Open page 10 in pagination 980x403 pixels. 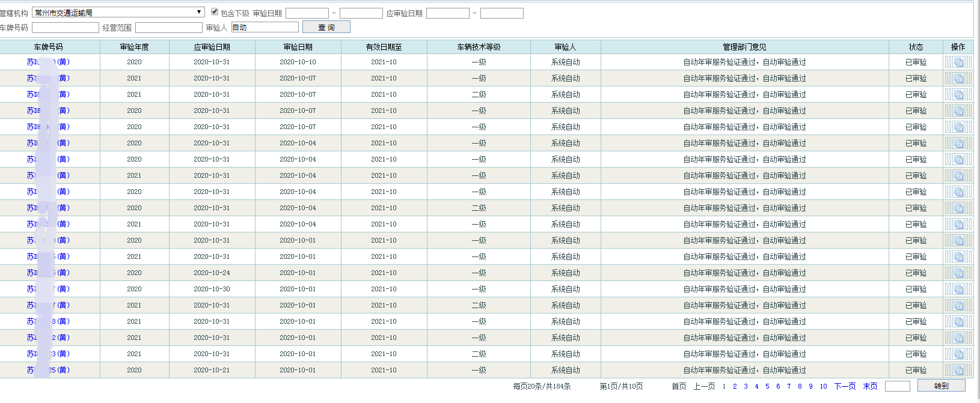coord(823,386)
